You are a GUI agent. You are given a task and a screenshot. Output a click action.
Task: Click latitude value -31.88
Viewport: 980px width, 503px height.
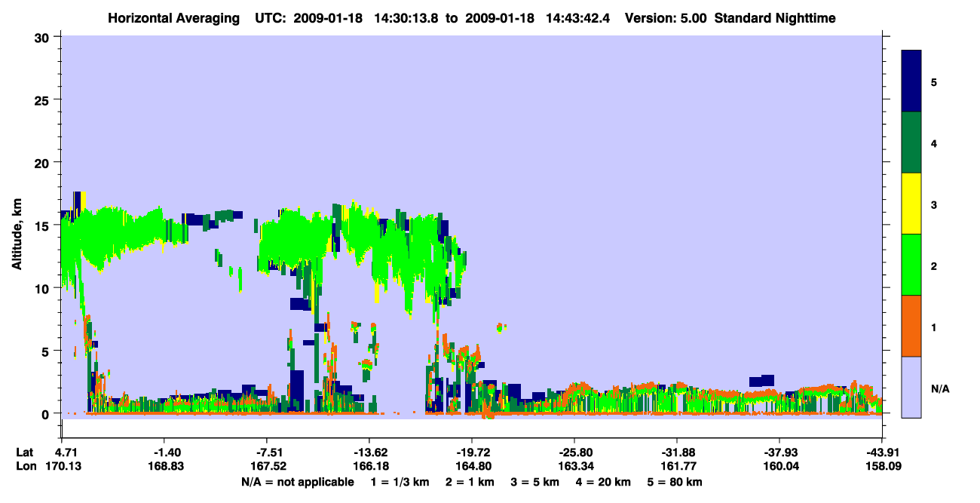(677, 452)
